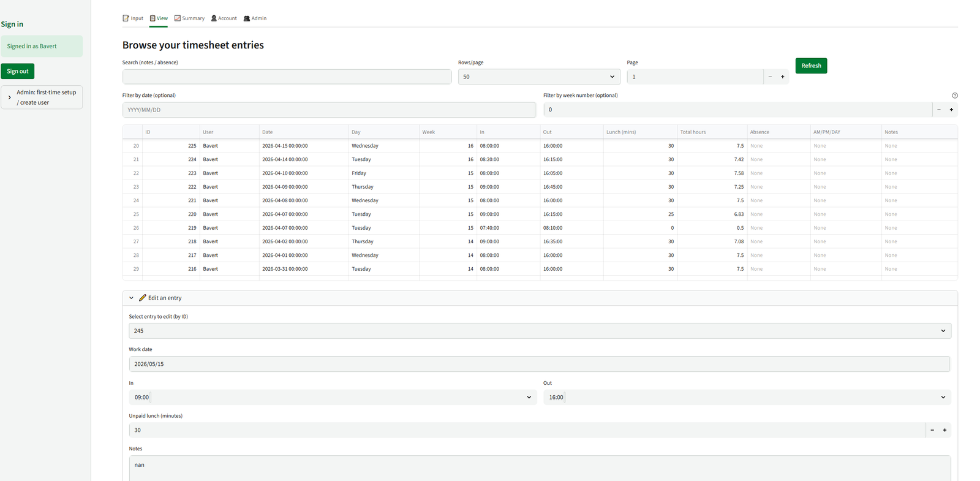Sort by the Total hours column header
Image resolution: width=980 pixels, height=481 pixels.
point(712,132)
